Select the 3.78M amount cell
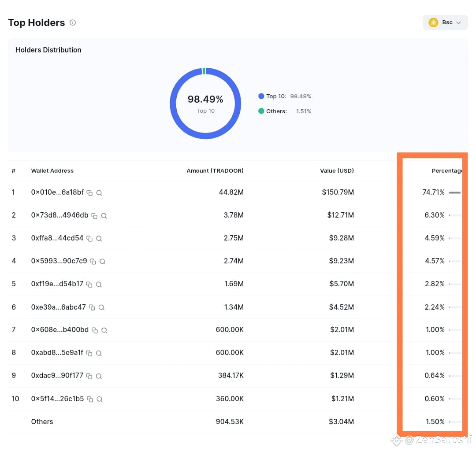Screen dimensions: 476x451 tap(234, 215)
